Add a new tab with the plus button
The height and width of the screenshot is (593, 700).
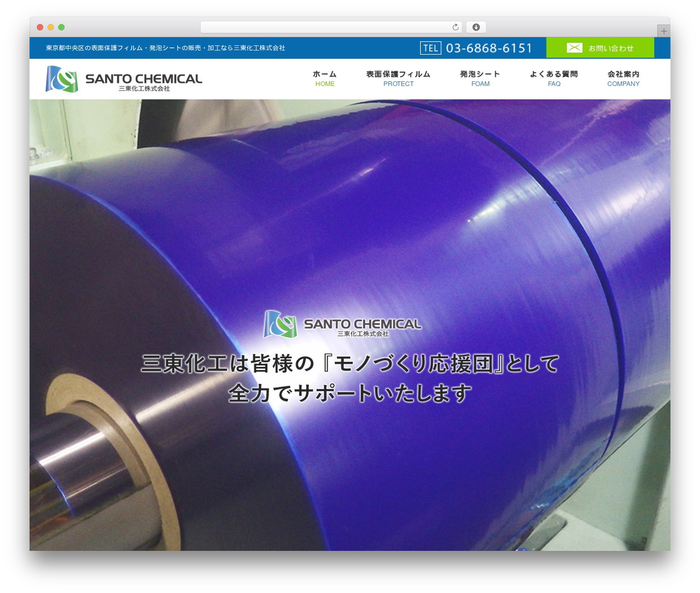click(663, 31)
